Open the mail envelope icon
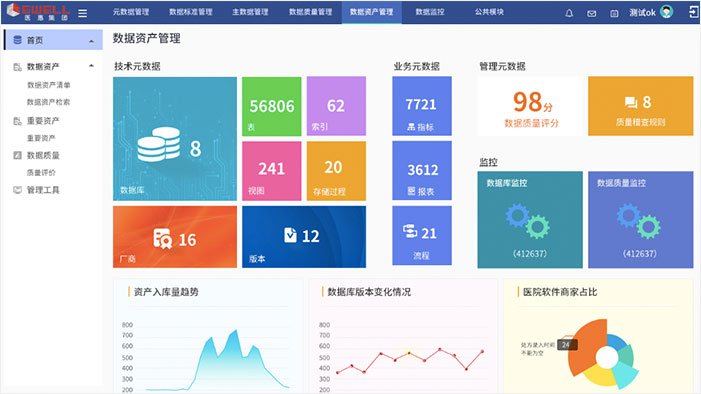Viewport: 701px width, 394px height. pyautogui.click(x=591, y=13)
